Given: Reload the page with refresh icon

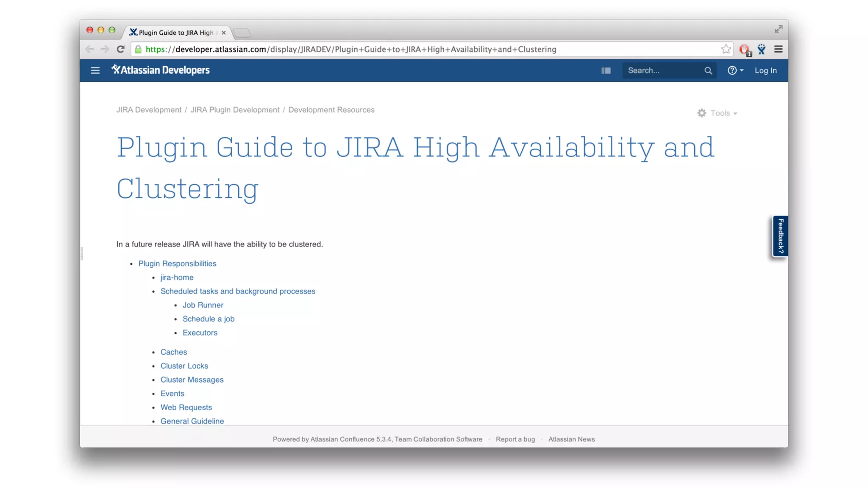Looking at the screenshot, I should pos(120,49).
